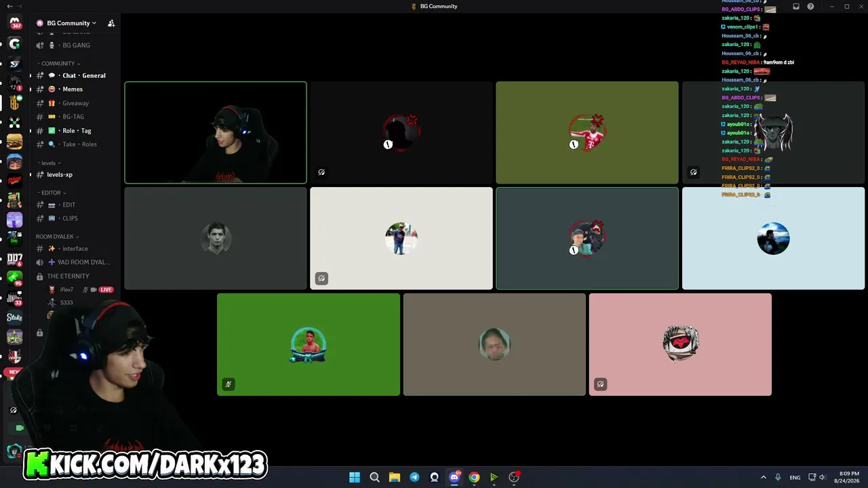
Task: Open the Discord inbox icon
Action: coord(796,6)
